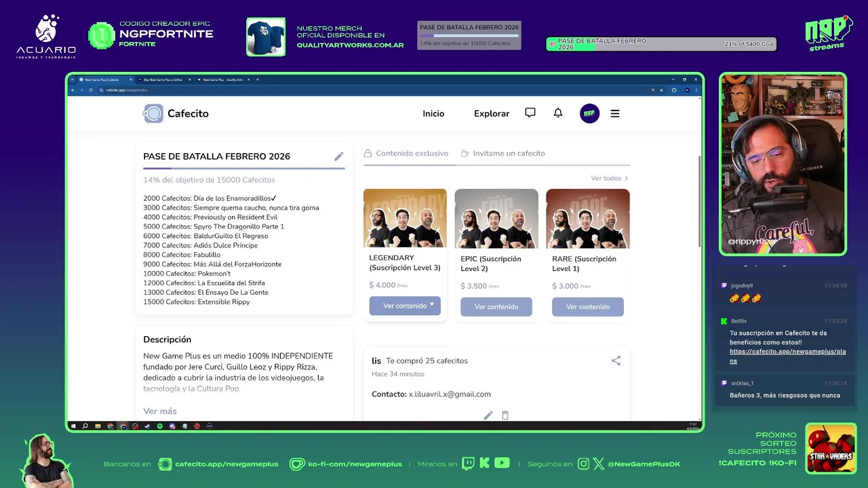This screenshot has width=868, height=488.
Task: Click cafecito.app/newgameplus/planes link in chat
Action: point(787,357)
